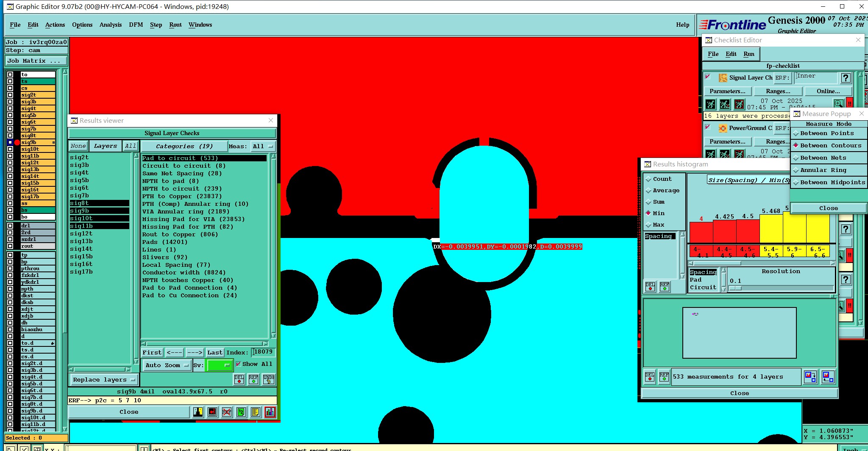
Task: Open the DFM menu
Action: point(136,25)
